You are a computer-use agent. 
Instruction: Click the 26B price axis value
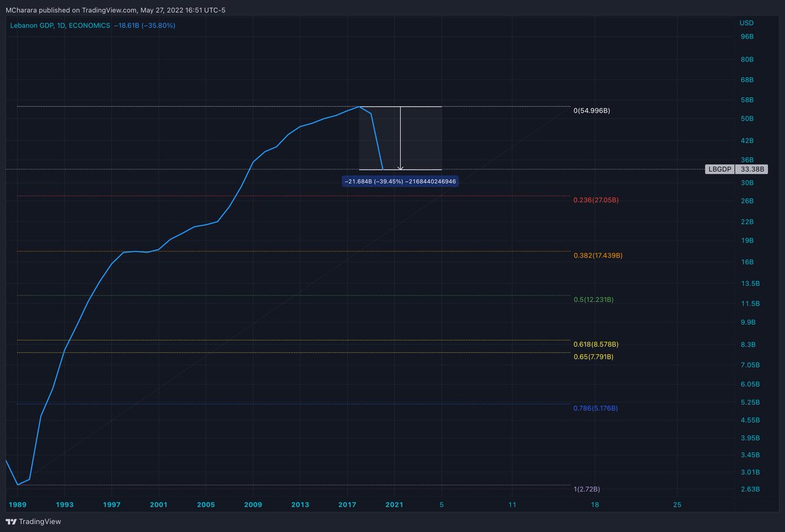tap(746, 201)
